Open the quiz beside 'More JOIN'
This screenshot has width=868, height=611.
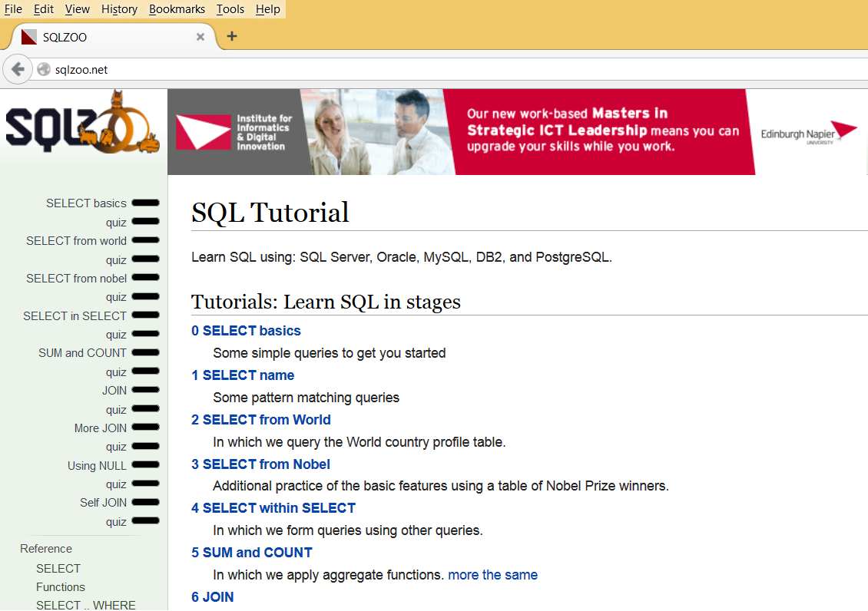pyautogui.click(x=115, y=446)
